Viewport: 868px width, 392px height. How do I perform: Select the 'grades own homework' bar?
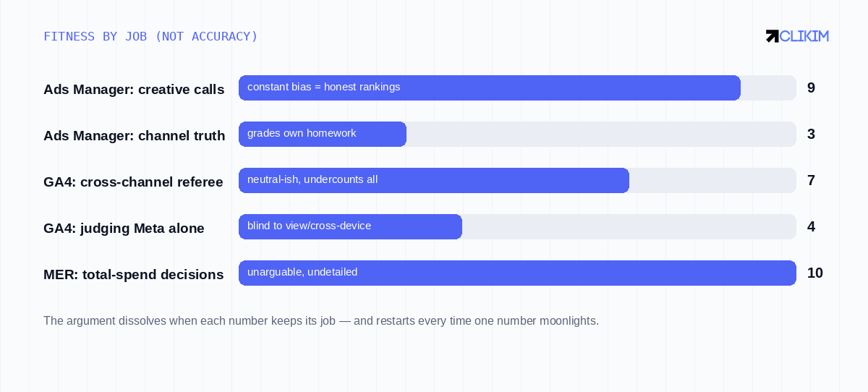coord(323,134)
